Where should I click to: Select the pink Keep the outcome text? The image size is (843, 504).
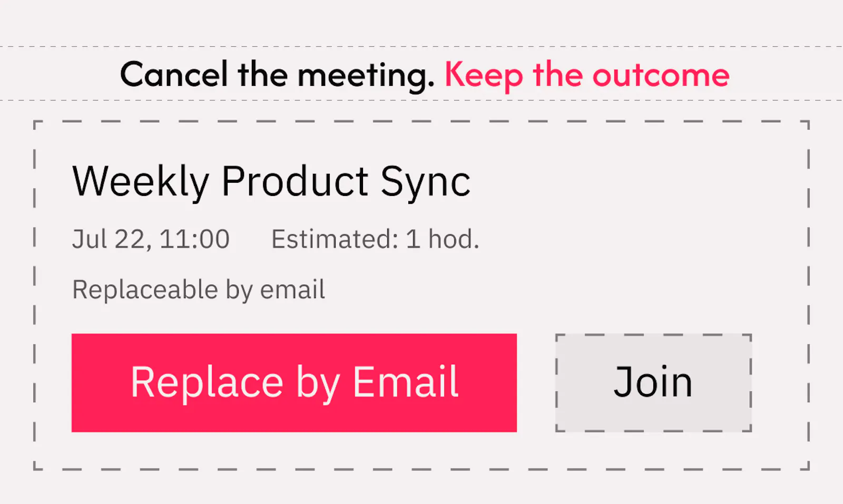point(587,75)
